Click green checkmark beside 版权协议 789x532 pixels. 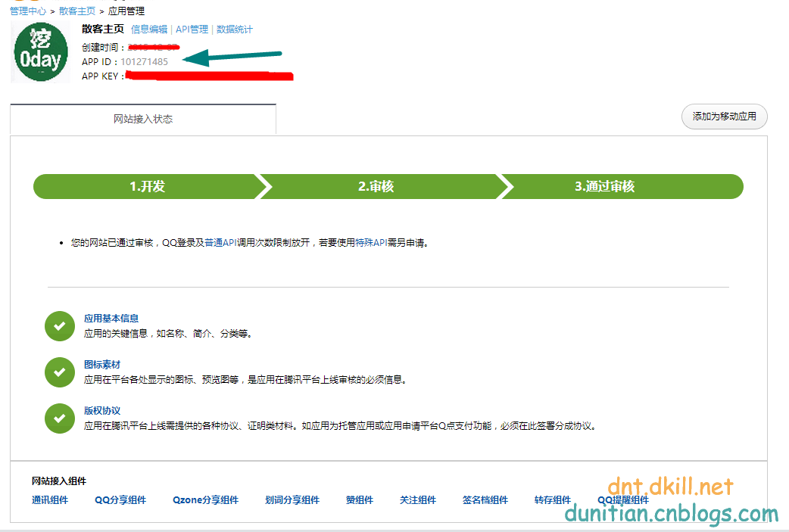coord(59,418)
